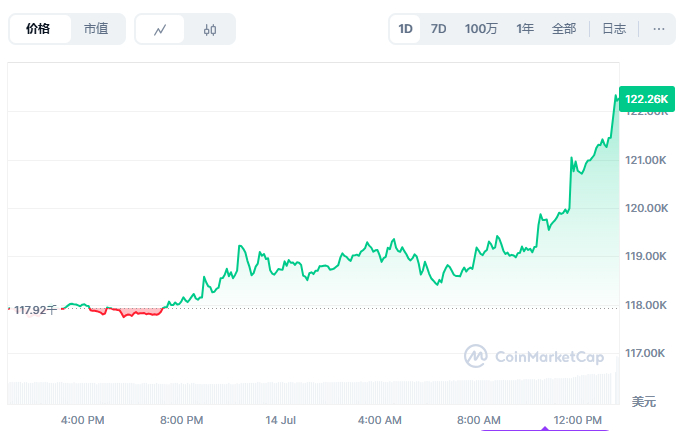683x431 pixels.
Task: Switch to line chart view
Action: [x=160, y=29]
